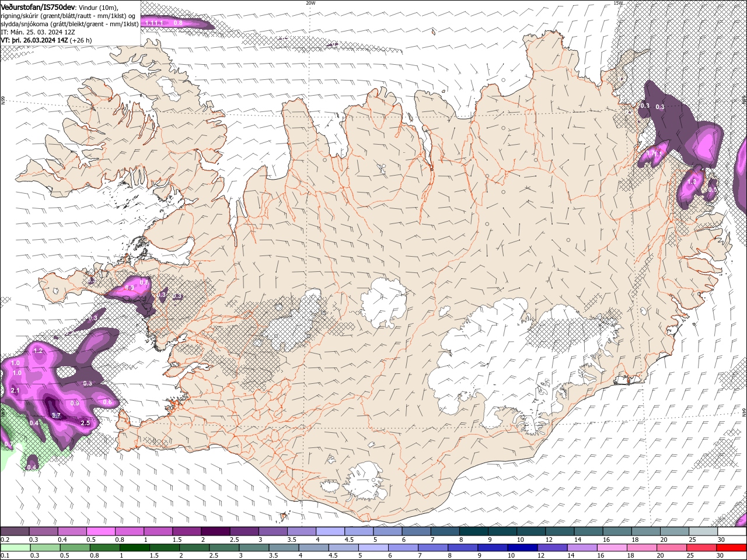Click the 'VT: þri. 26.03.2024 14Z' valid time

[34, 40]
